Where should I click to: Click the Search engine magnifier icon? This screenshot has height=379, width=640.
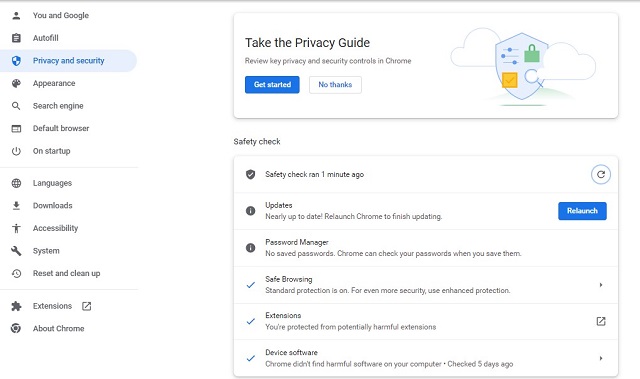[16, 106]
